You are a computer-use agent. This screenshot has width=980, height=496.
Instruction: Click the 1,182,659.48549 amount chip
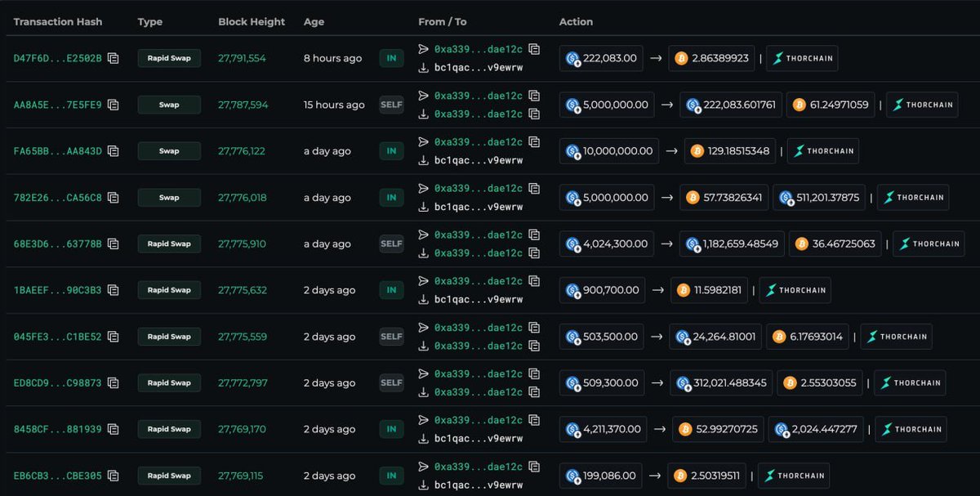pyautogui.click(x=732, y=244)
